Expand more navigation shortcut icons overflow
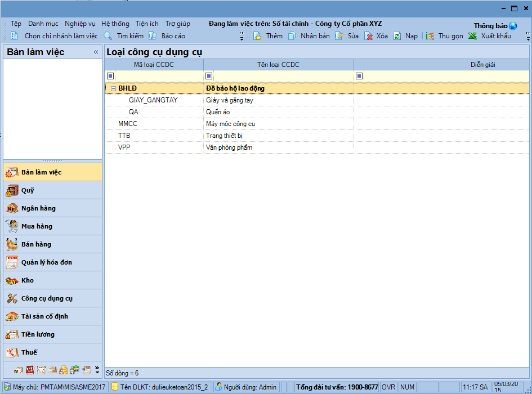Screen dimensions: 532x394 [97, 370]
